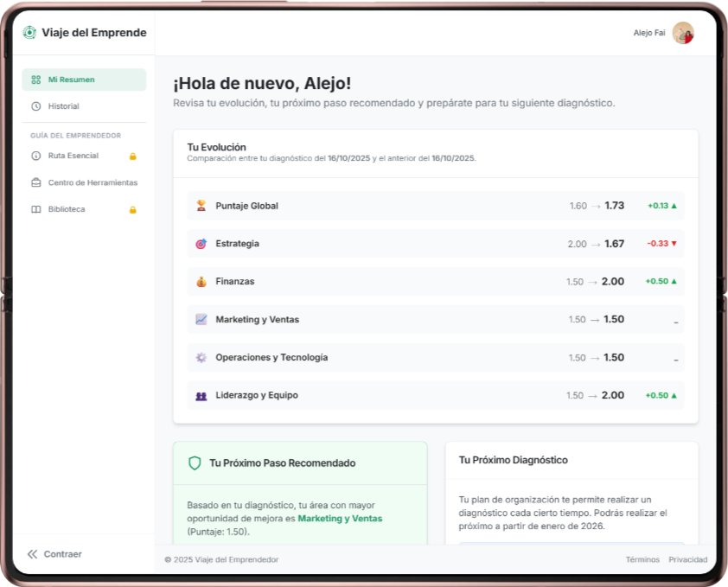Select the Historial clock icon

click(x=34, y=105)
